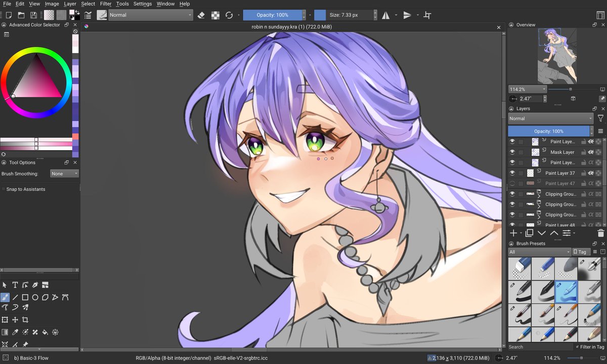607x364 pixels.
Task: Open the Brush Smoothing dropdown
Action: [65, 173]
